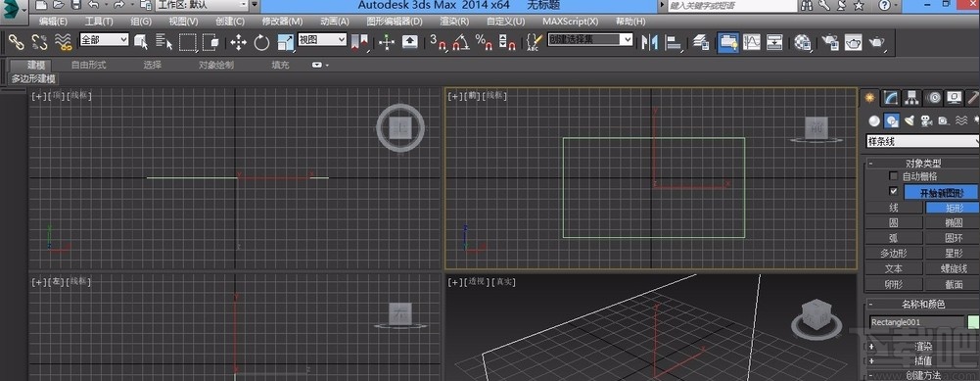Click the object color swatch
This screenshot has width=980, height=381.
pos(973,321)
